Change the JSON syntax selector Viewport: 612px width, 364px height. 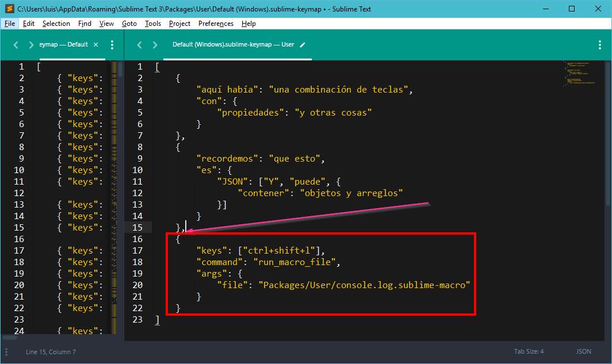pyautogui.click(x=583, y=351)
